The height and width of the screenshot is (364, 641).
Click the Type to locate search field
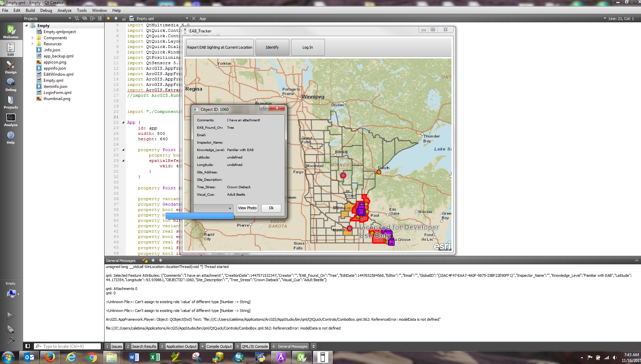68,346
